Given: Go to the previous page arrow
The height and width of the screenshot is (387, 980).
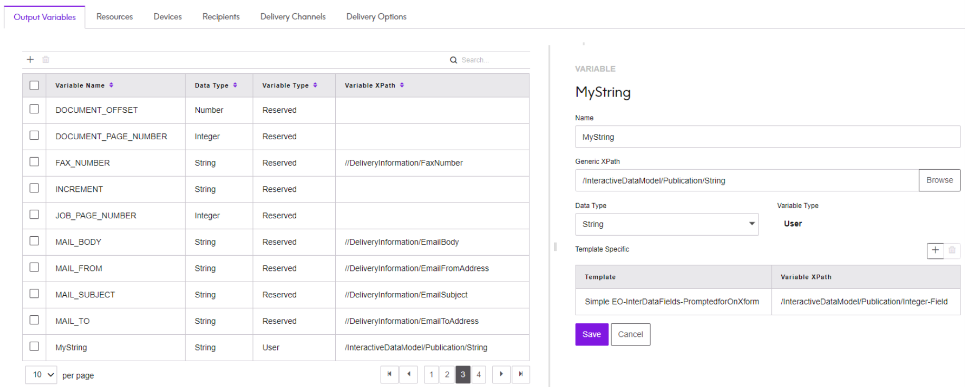Looking at the screenshot, I should tap(409, 374).
